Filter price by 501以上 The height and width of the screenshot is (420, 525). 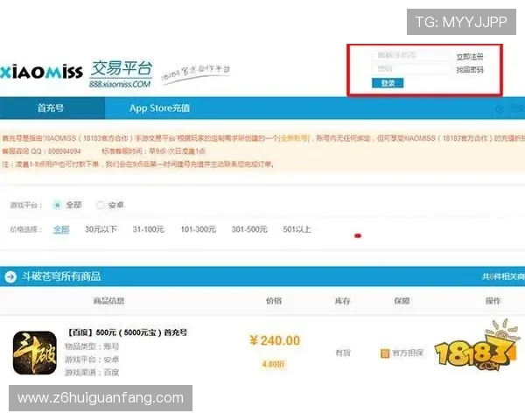point(297,229)
